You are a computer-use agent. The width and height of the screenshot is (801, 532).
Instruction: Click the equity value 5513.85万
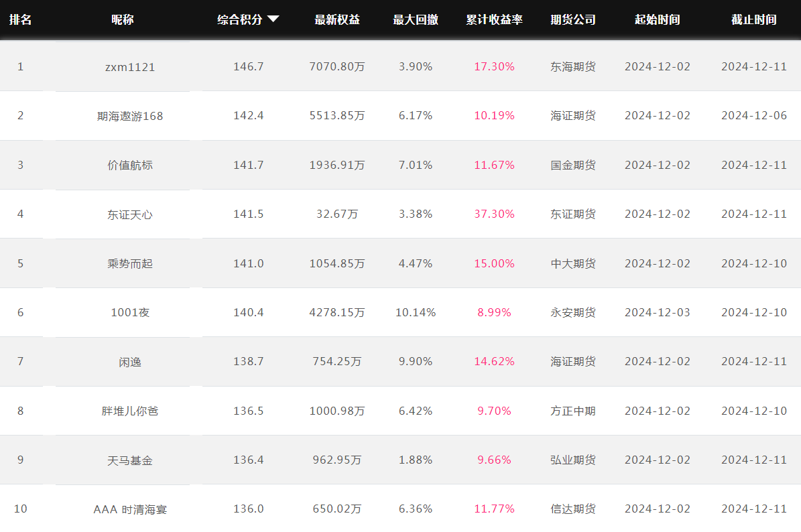click(x=337, y=115)
